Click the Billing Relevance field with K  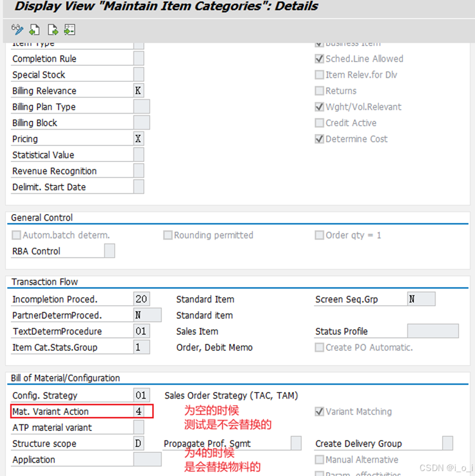(139, 91)
